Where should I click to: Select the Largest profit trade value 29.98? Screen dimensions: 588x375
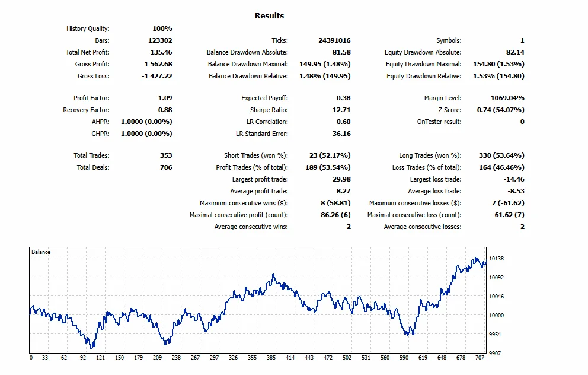pyautogui.click(x=341, y=179)
